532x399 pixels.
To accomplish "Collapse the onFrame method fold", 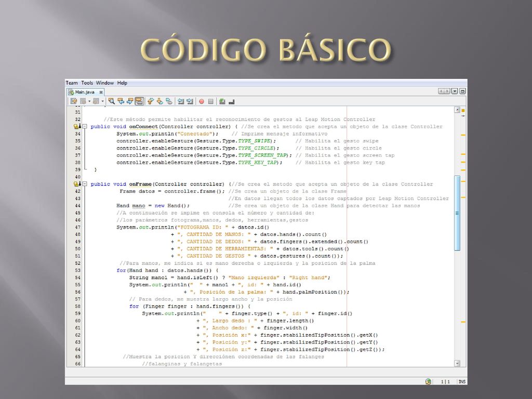I will click(x=85, y=184).
